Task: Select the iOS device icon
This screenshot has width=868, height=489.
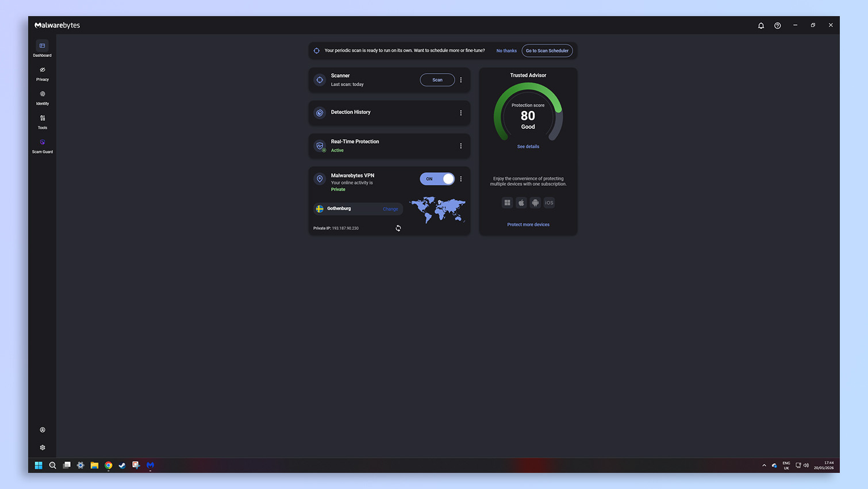Action: tap(549, 203)
